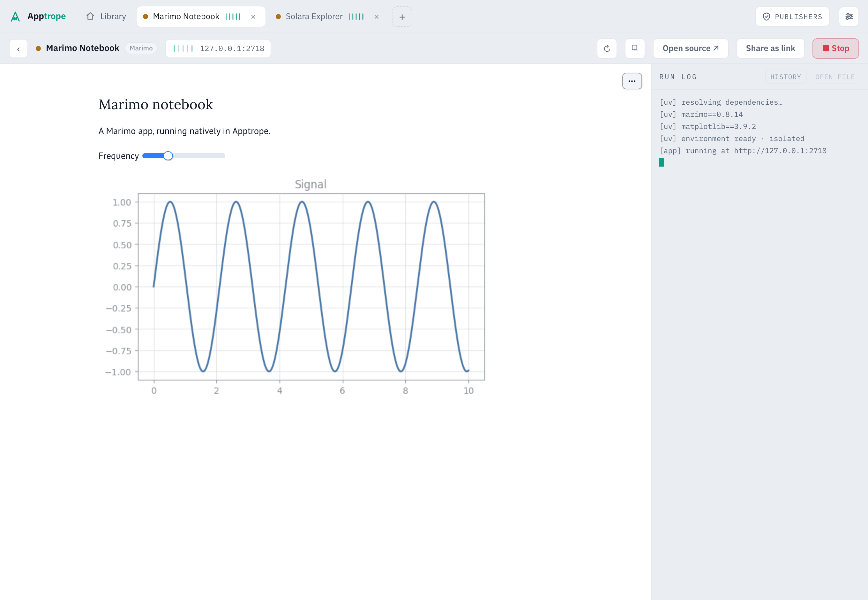The height and width of the screenshot is (600, 868).
Task: Select the 'environment ready · isolated' log line
Action: point(732,139)
